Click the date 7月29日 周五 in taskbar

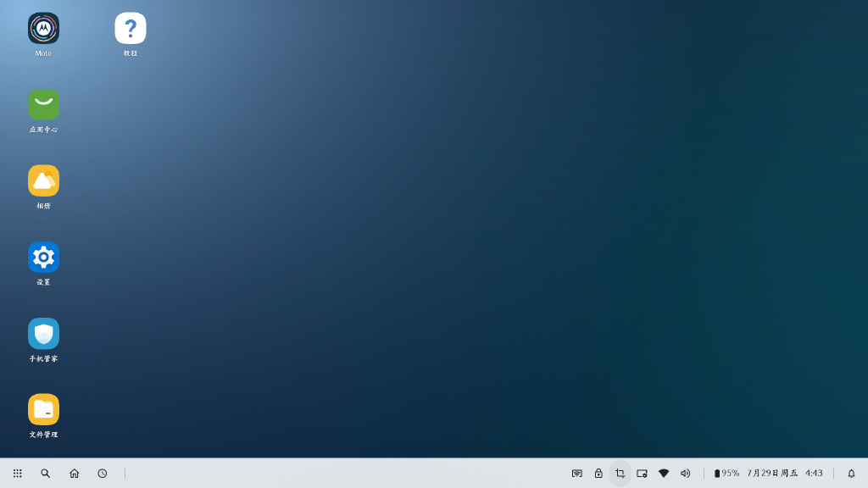(772, 474)
